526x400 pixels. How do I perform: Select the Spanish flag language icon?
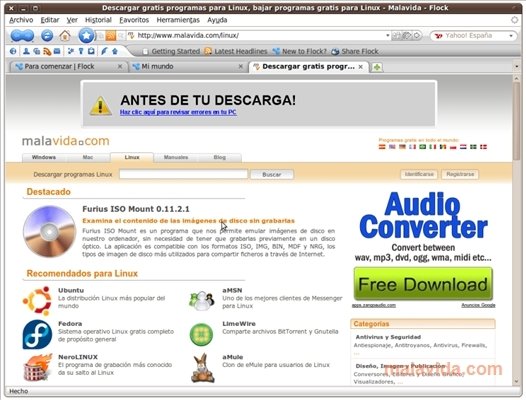382,147
